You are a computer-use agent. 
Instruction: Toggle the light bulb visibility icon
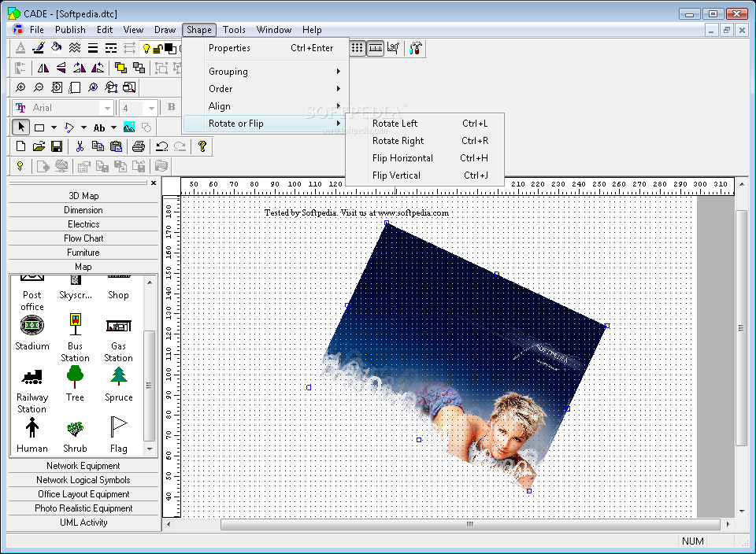146,48
